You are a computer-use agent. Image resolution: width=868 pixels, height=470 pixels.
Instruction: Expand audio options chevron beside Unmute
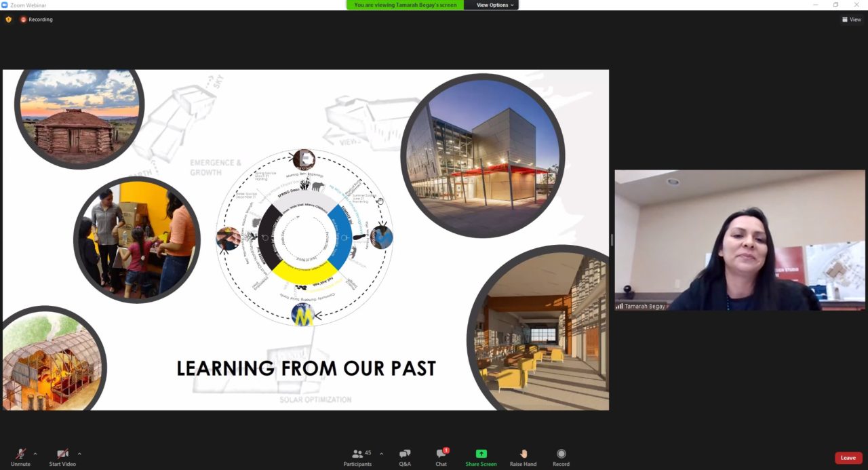35,454
